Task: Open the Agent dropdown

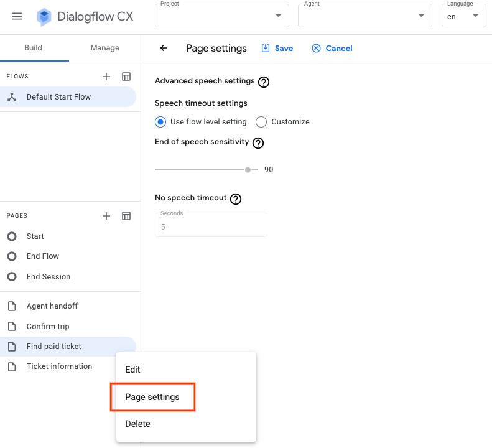Action: point(365,16)
